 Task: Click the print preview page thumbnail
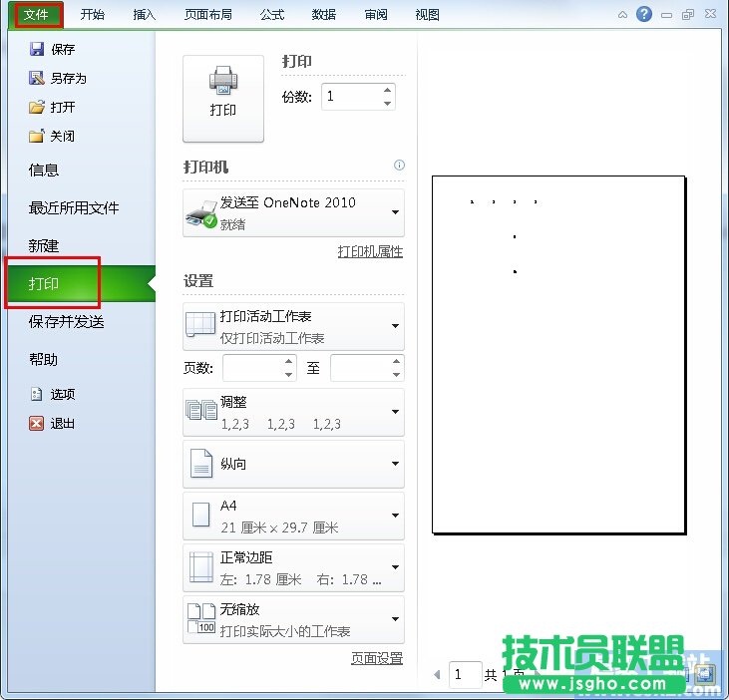(557, 355)
